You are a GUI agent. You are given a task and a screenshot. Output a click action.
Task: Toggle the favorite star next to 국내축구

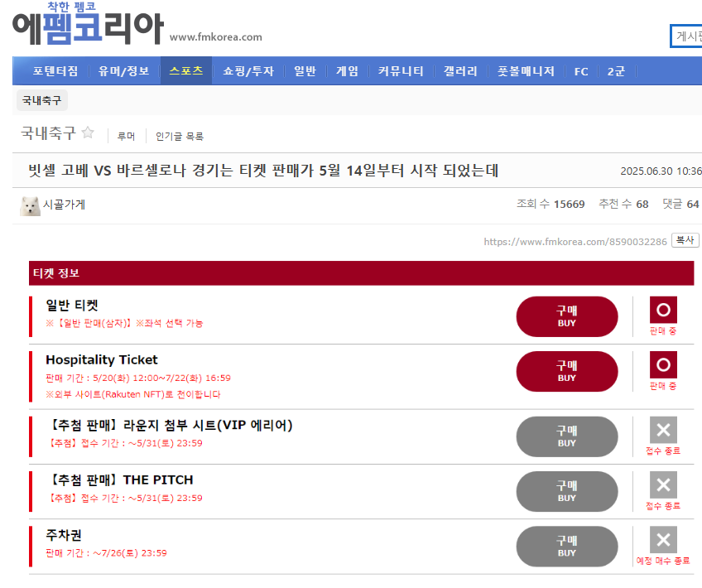click(x=89, y=133)
